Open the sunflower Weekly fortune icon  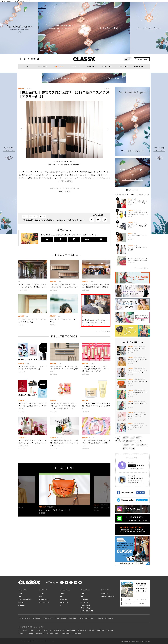pos(122,479)
